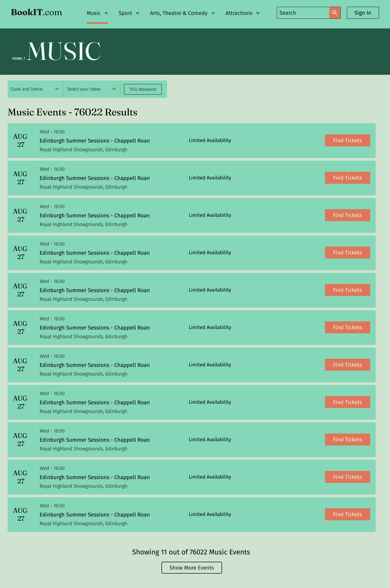390x588 pixels.
Task: Focus the Search input field
Action: tap(303, 13)
